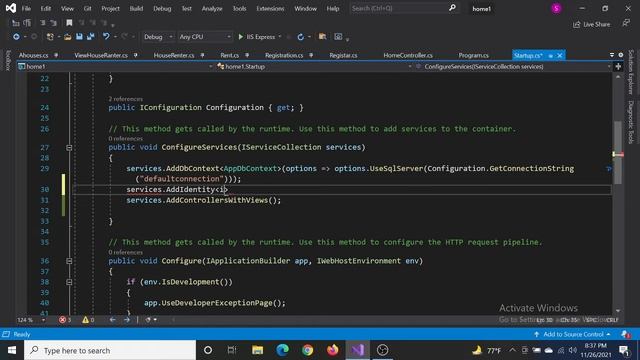Click the split editor plus icon
The image size is (640, 360).
[618, 67]
